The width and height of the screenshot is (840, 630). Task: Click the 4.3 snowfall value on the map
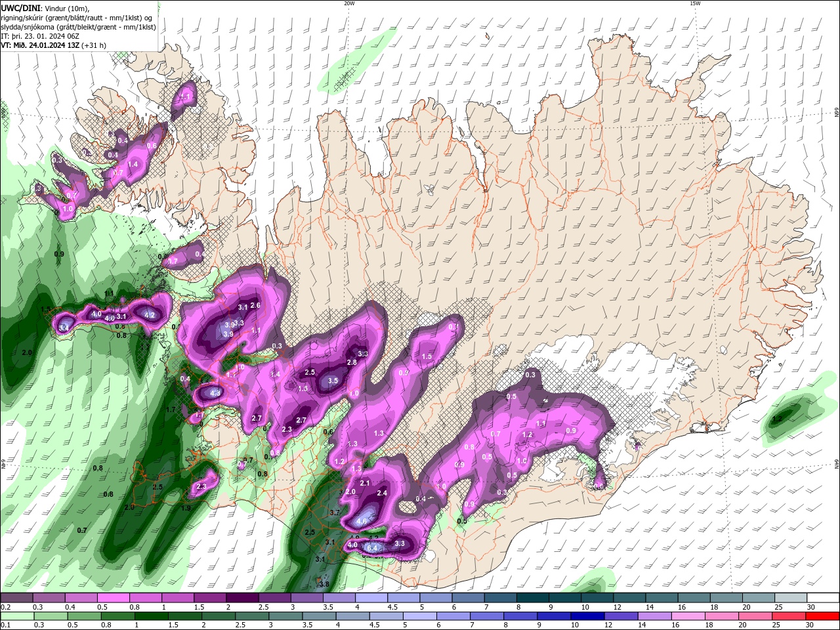point(215,393)
